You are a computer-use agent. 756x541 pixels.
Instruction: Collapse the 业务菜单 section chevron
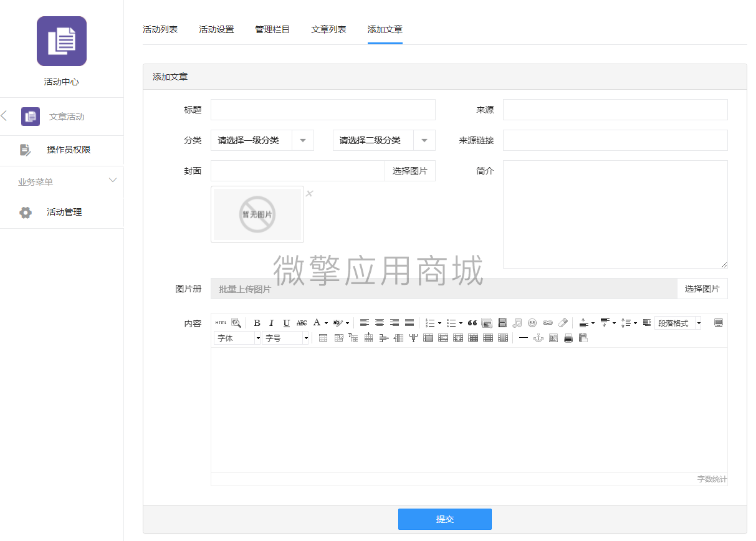coord(113,181)
